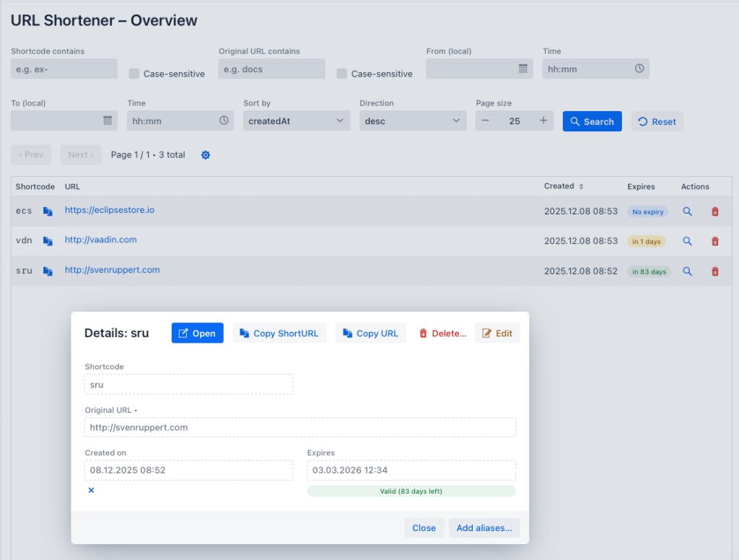Open the Direction dropdown
Screen dimensions: 739x560
tap(412, 121)
